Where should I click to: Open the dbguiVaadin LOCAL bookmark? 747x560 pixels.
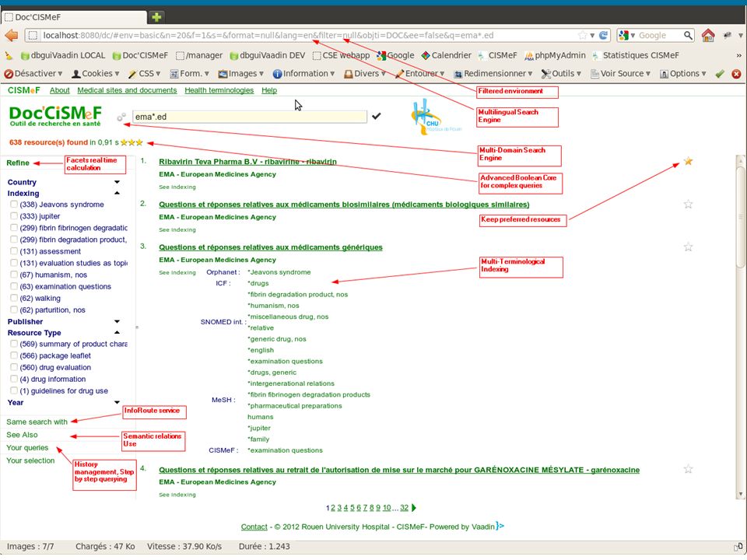tap(63, 55)
